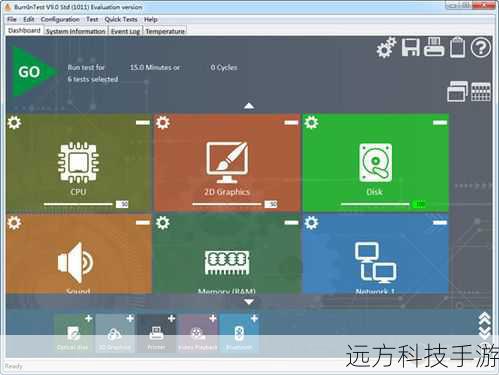
Task: Click the Disk duty cycle slider
Action: click(x=375, y=204)
